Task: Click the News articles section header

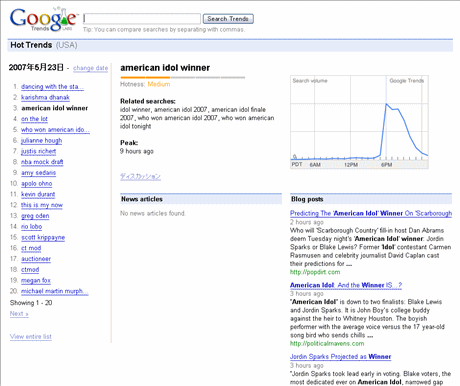Action: pyautogui.click(x=201, y=199)
